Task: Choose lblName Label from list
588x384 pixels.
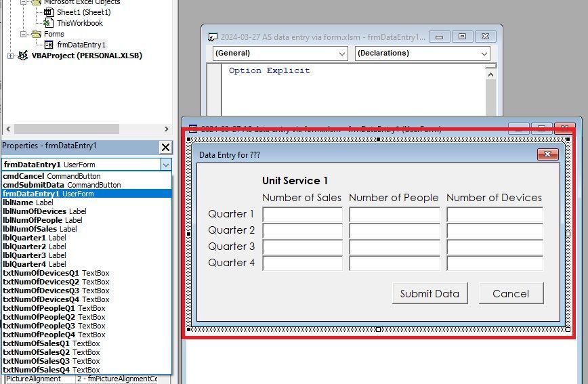Action: click(87, 202)
